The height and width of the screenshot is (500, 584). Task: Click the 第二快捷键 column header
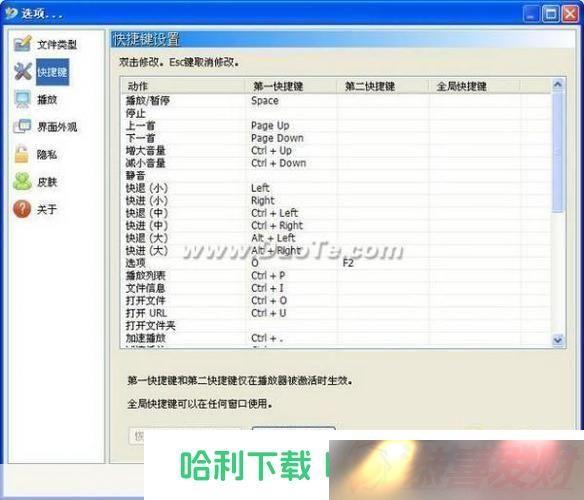[383, 86]
